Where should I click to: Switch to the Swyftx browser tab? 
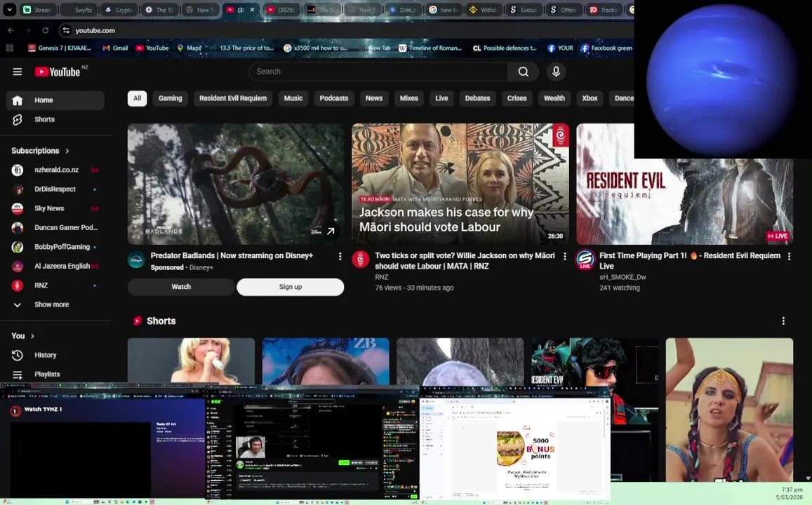(79, 10)
